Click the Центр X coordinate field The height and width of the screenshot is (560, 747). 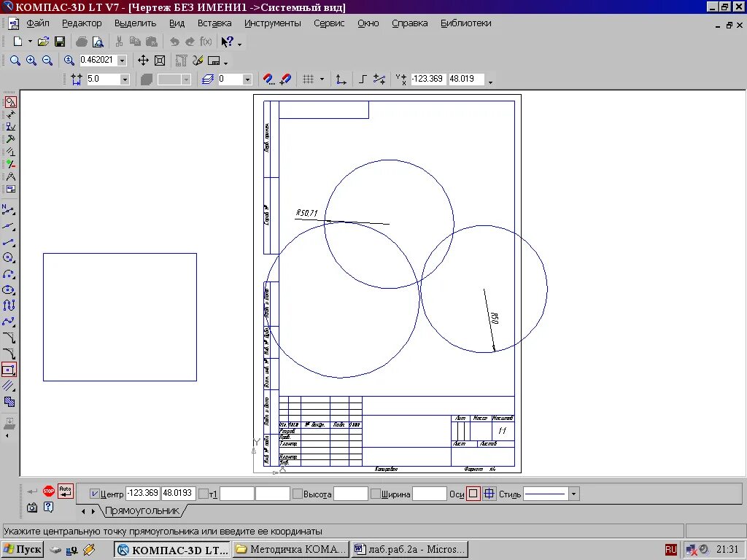pos(142,494)
